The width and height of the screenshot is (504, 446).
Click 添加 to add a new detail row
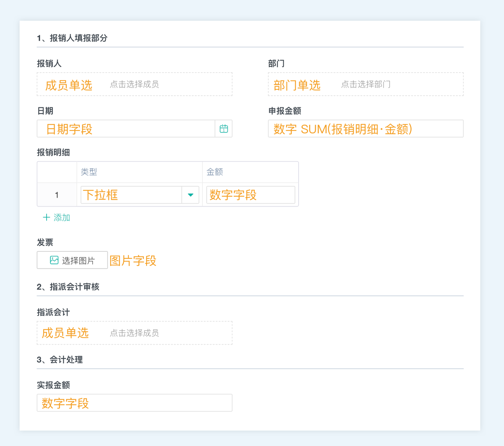(x=62, y=217)
